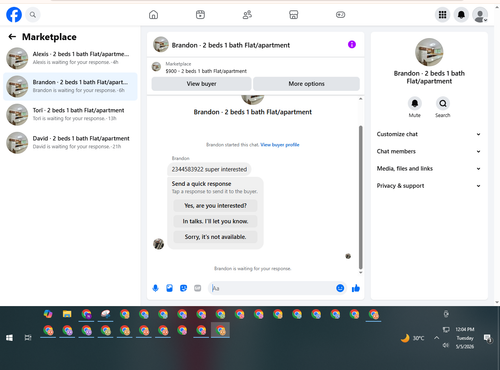Viewport: 500px width, 370px height.
Task: Expand the Chat members section
Action: coord(429,151)
